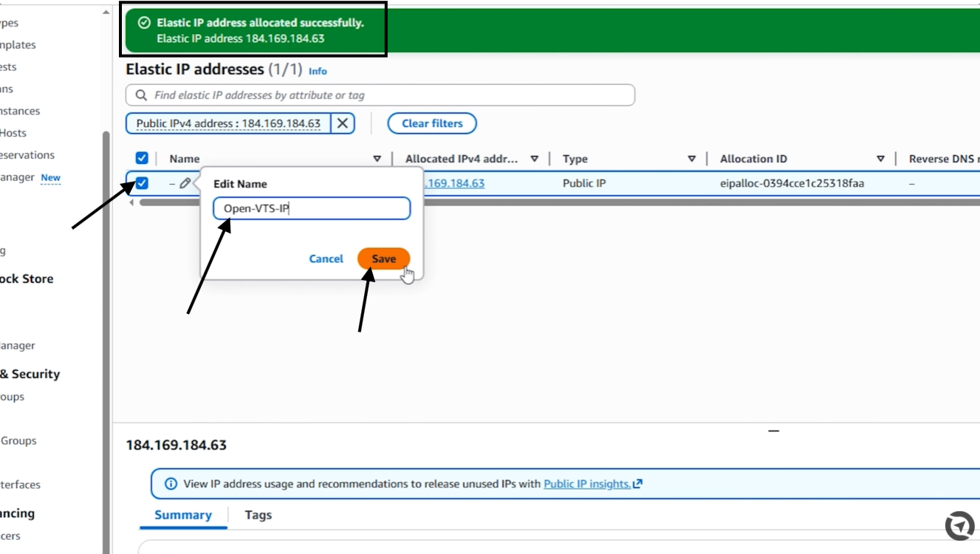Viewport: 980px width, 554px height.
Task: Open the Info link beside Elastic IP addresses
Action: coord(318,71)
